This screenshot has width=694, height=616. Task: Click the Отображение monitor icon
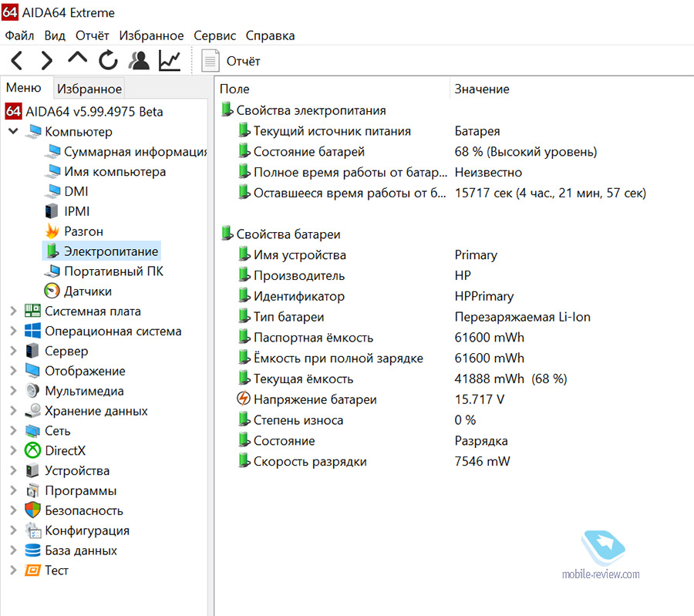32,371
